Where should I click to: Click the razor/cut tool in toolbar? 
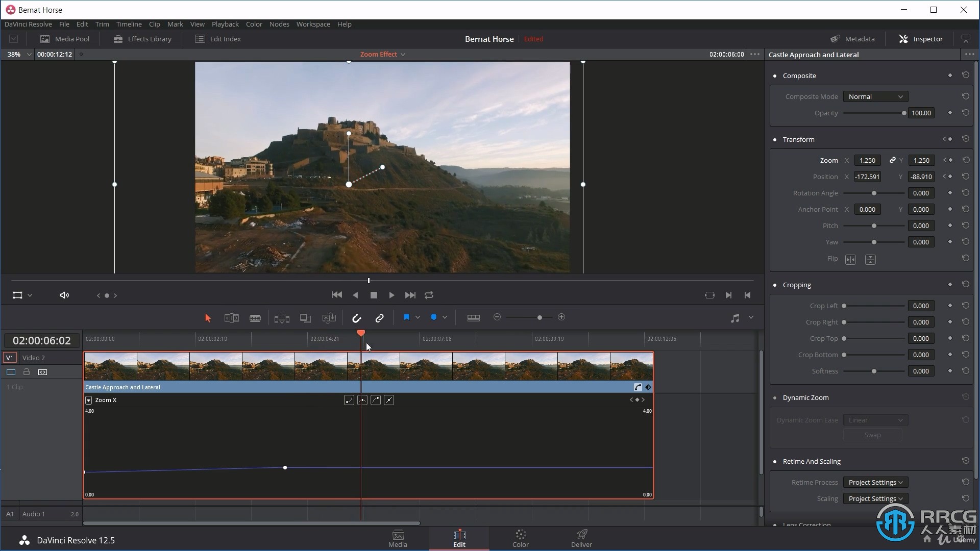(256, 317)
